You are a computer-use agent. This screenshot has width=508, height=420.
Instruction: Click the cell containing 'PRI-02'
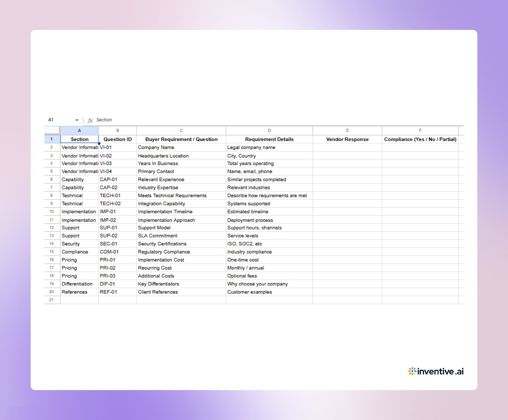point(117,268)
